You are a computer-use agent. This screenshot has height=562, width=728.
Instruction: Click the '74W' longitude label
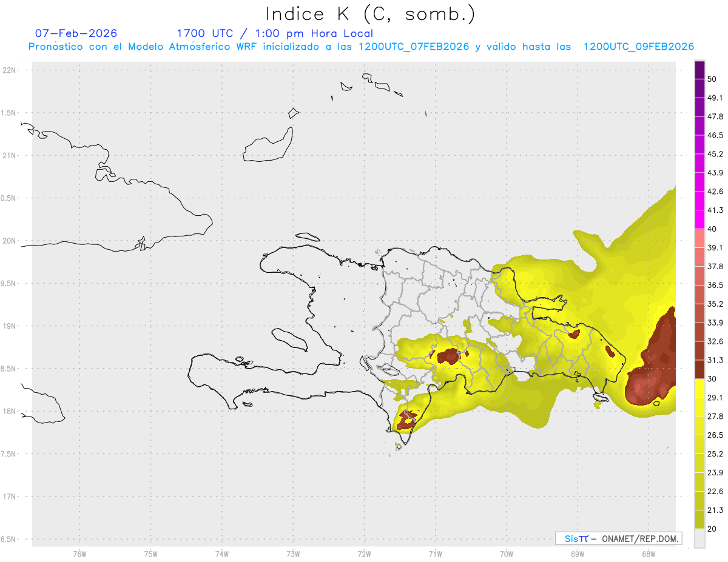tap(222, 554)
